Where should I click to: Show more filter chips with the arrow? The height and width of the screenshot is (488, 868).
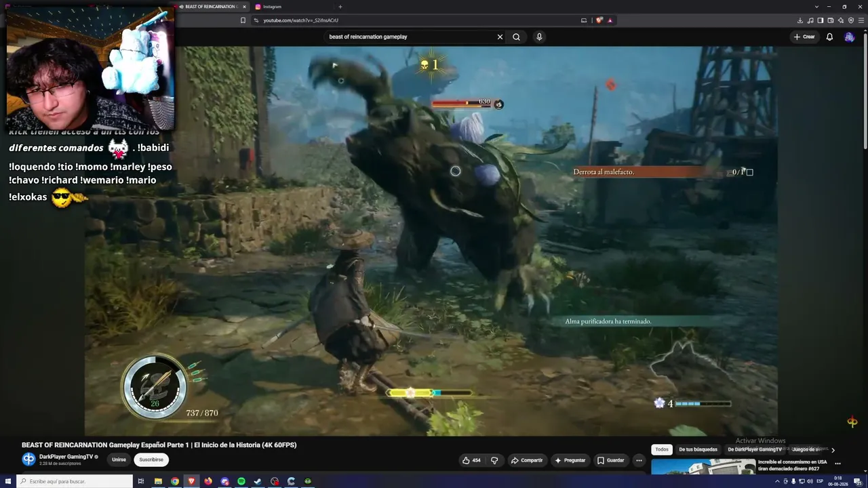833,449
